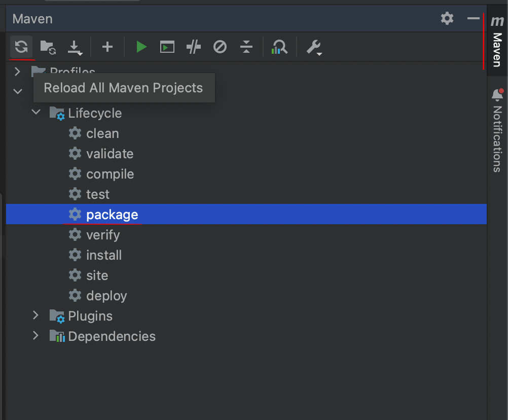
Task: Open the Notifications sidebar tab
Action: click(x=497, y=130)
